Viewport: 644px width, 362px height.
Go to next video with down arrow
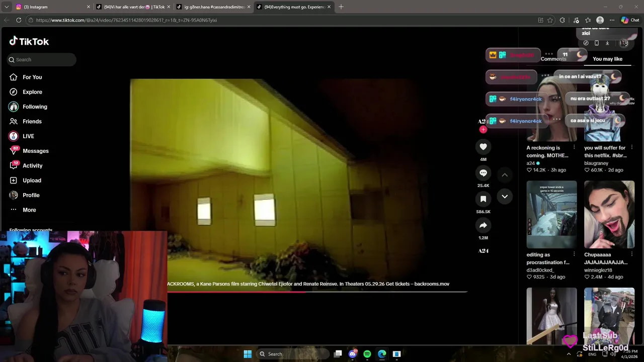[505, 197]
